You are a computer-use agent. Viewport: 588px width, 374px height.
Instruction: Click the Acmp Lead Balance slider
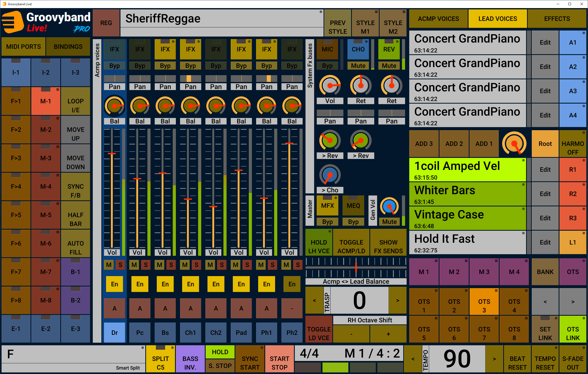[x=356, y=268]
